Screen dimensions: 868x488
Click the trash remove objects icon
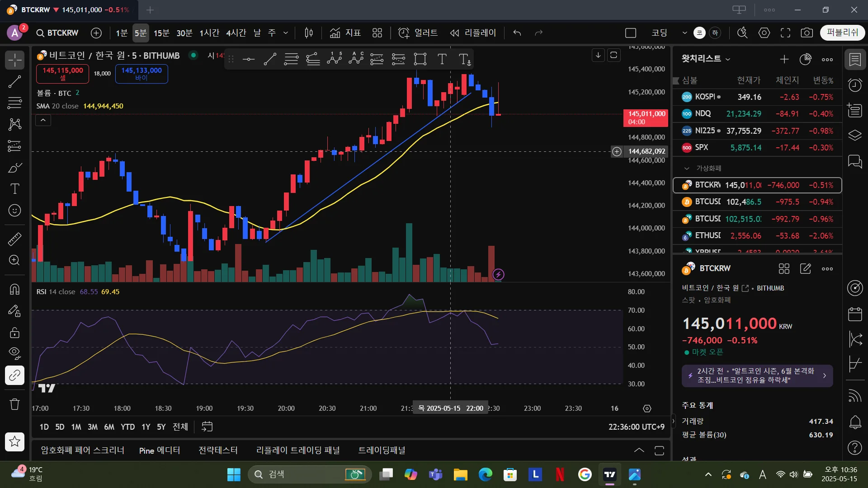14,404
